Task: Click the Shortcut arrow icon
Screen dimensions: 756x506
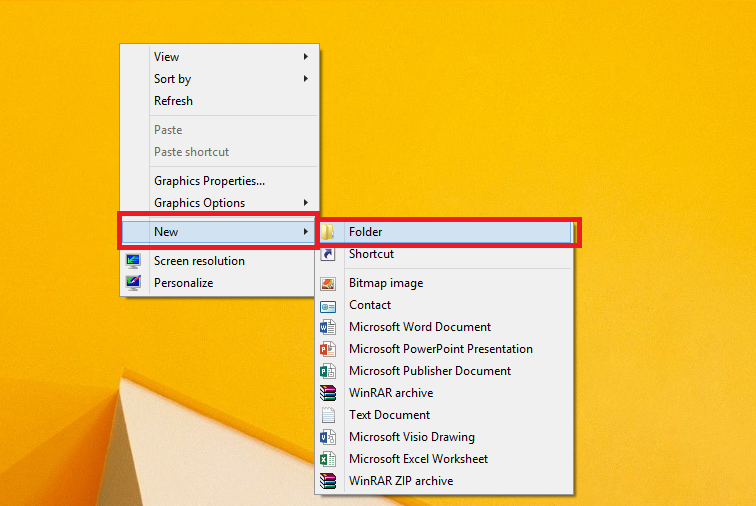Action: tap(328, 254)
